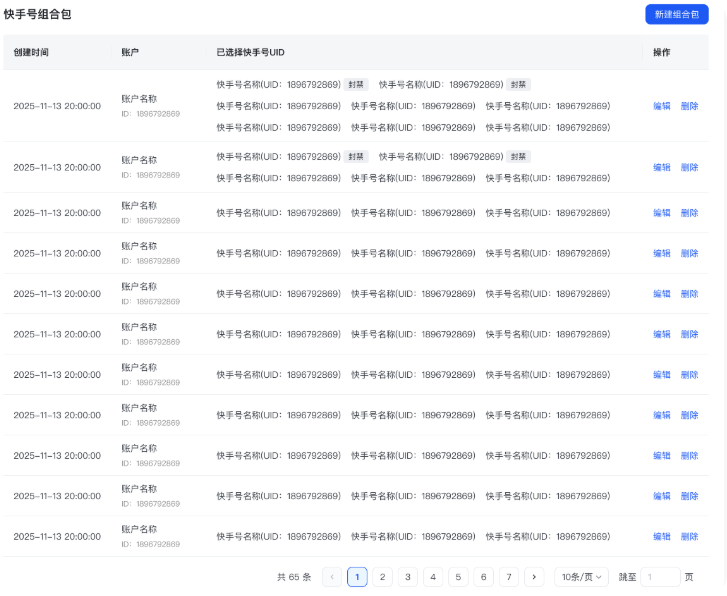
Task: Click the 操作 column header
Action: [662, 52]
